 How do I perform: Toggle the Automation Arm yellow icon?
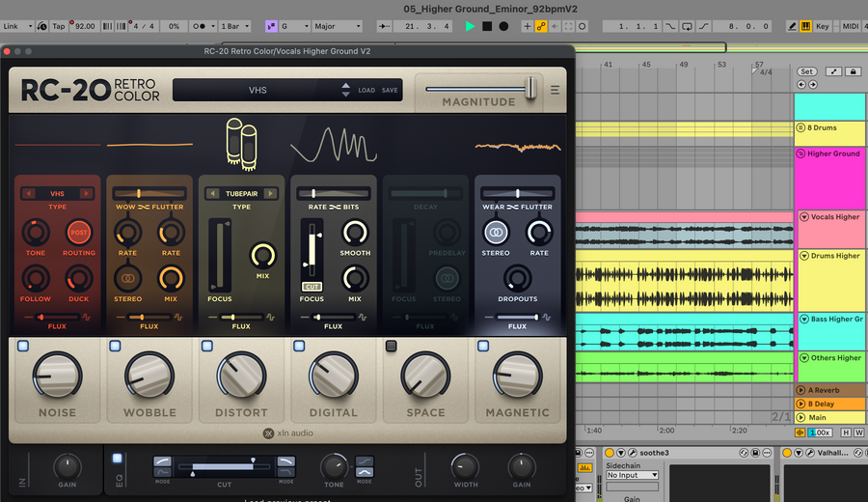(x=541, y=26)
